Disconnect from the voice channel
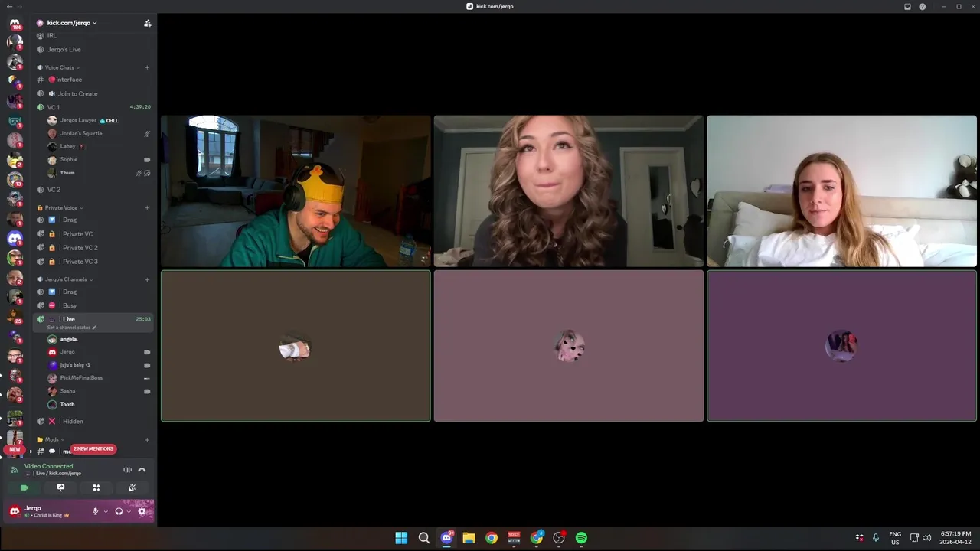The height and width of the screenshot is (551, 980). [x=142, y=470]
